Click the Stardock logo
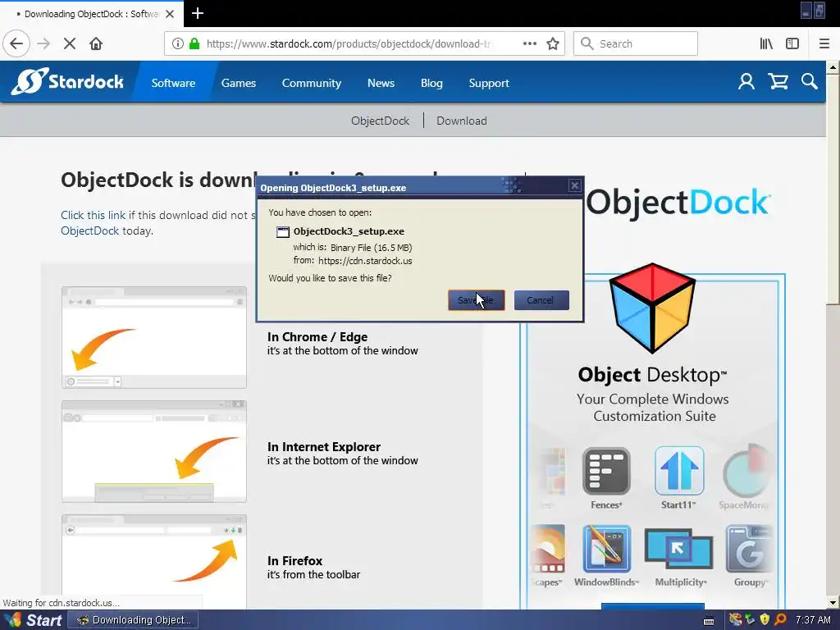Screen dimensions: 840x630 coord(67,81)
